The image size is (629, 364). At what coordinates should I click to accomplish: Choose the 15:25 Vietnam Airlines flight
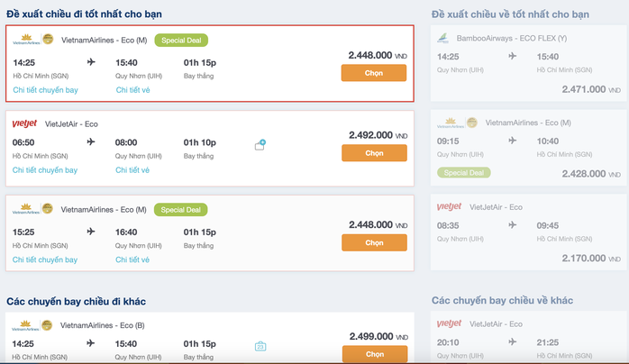[x=374, y=242]
